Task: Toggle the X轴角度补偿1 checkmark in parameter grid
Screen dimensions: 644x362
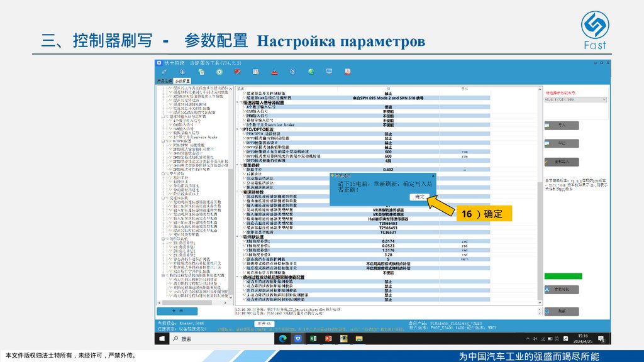Action: coord(245,241)
